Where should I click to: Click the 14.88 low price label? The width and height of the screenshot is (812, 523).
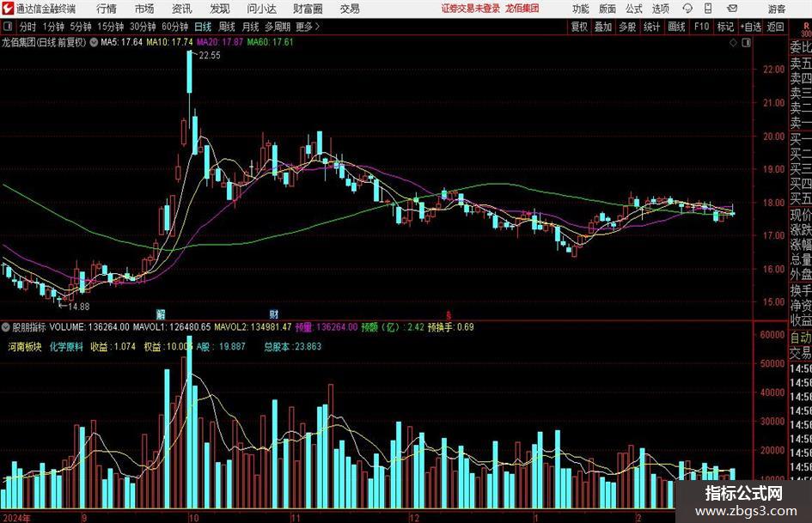point(79,307)
